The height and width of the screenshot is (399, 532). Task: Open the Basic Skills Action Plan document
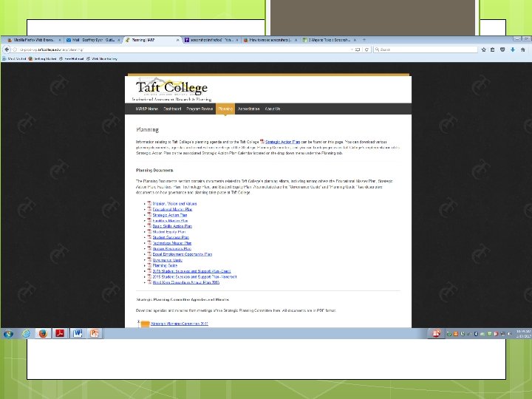point(172,226)
